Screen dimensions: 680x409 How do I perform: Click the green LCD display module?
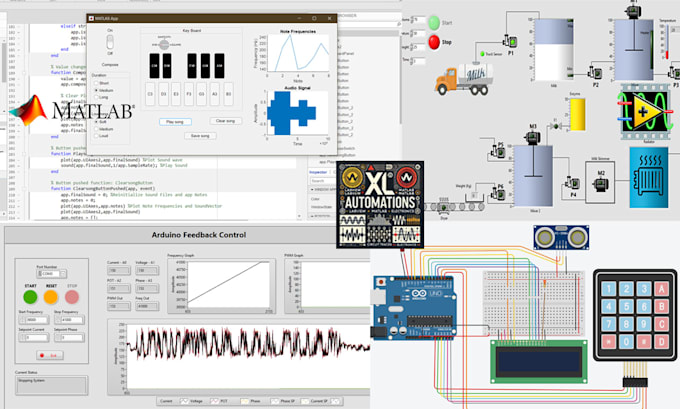click(539, 362)
